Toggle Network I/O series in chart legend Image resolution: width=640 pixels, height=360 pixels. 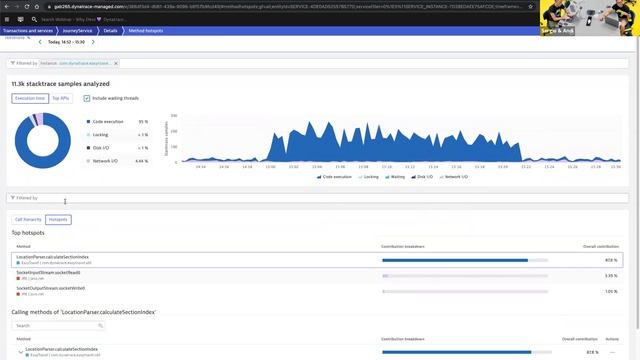pyautogui.click(x=453, y=177)
